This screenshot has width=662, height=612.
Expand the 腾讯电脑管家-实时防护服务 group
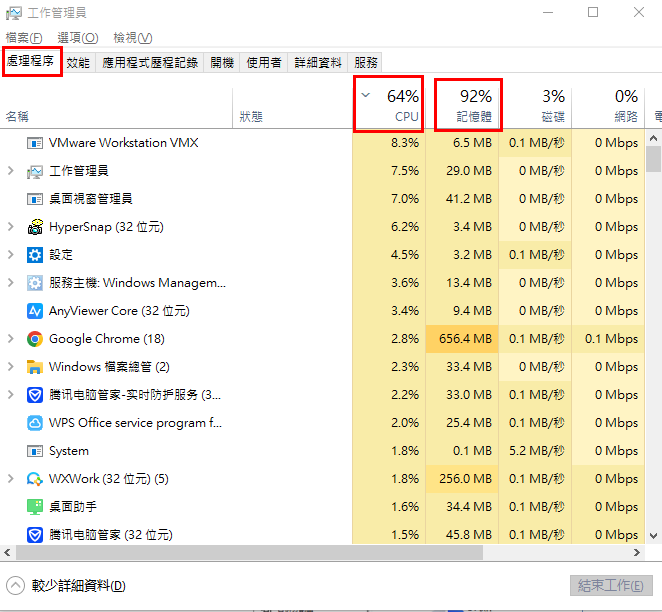pos(11,395)
